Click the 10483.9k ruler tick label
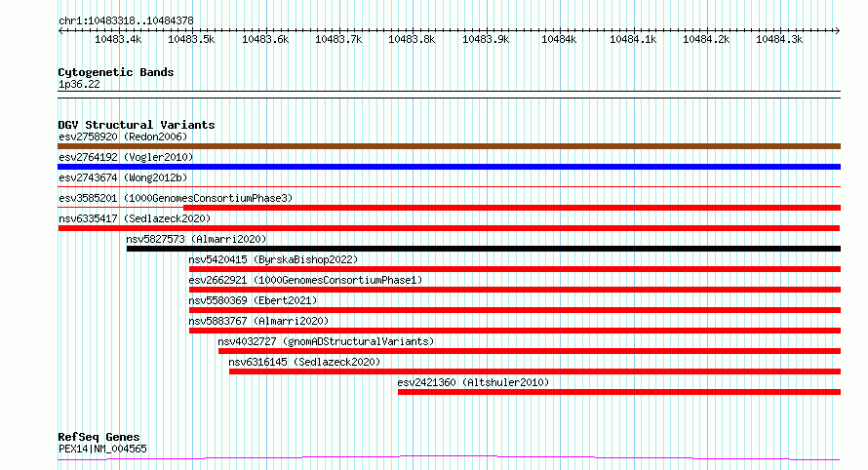Screen dimensions: 868x470 (x=486, y=39)
